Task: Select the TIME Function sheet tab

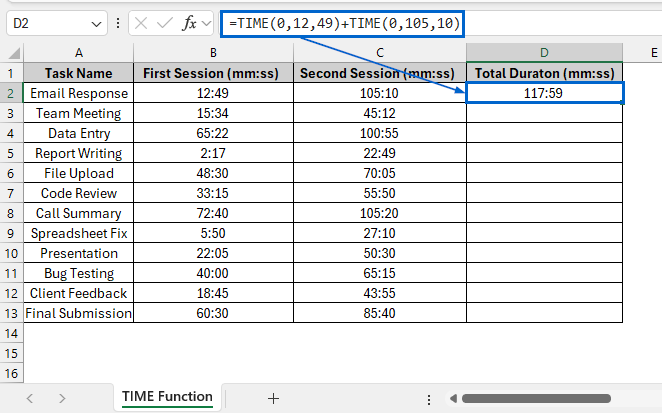Action: [167, 397]
